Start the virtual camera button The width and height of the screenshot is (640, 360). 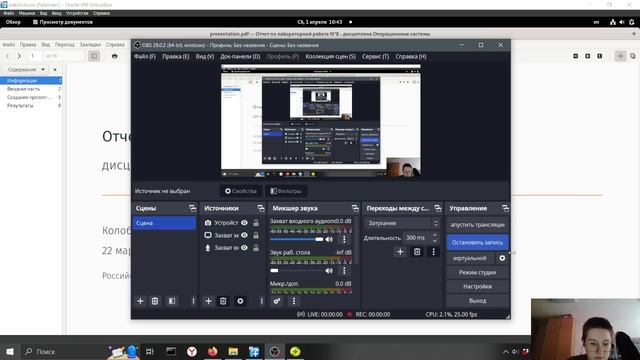pyautogui.click(x=471, y=258)
